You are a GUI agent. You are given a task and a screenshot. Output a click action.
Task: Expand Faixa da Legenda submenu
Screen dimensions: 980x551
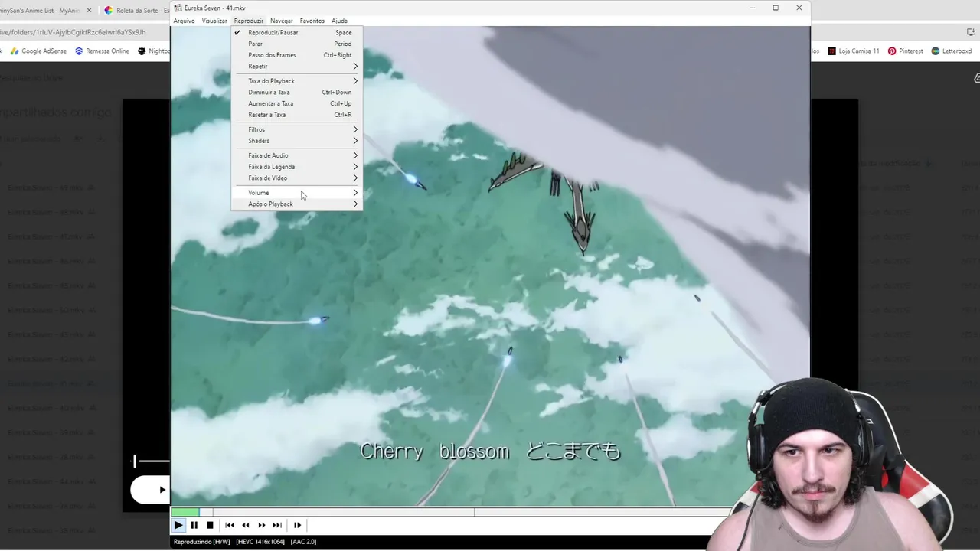click(297, 167)
